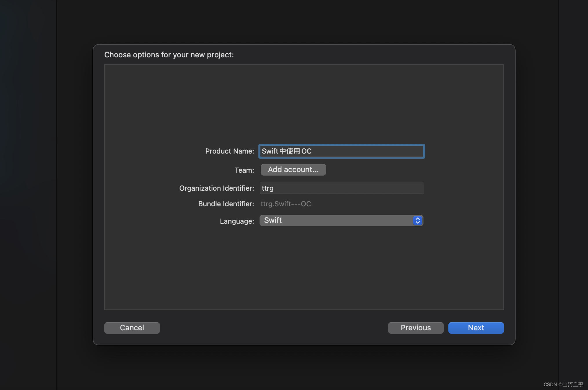Image resolution: width=588 pixels, height=390 pixels.
Task: Click the Product Name: label
Action: [229, 151]
